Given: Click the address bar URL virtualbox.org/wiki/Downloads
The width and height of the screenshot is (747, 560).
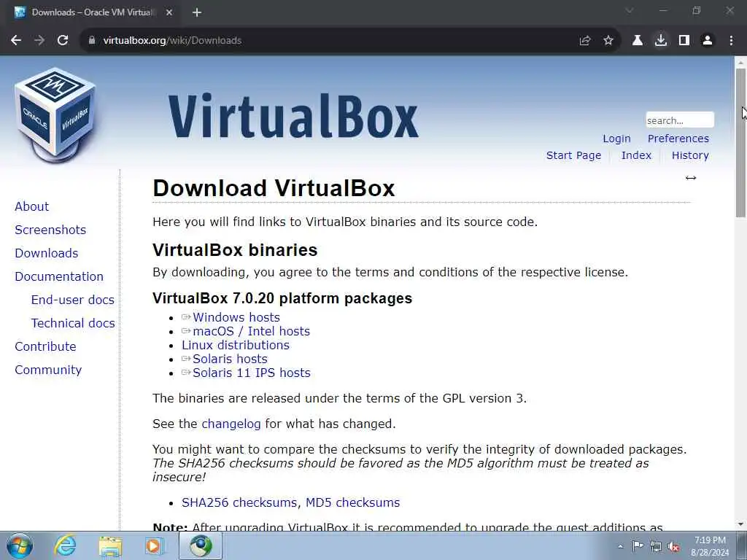Looking at the screenshot, I should (172, 41).
